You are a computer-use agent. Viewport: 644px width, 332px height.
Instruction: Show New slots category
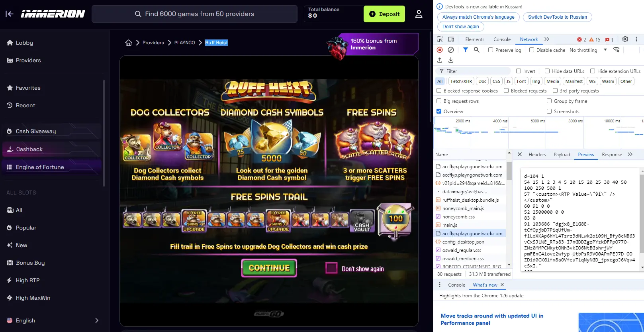point(22,245)
